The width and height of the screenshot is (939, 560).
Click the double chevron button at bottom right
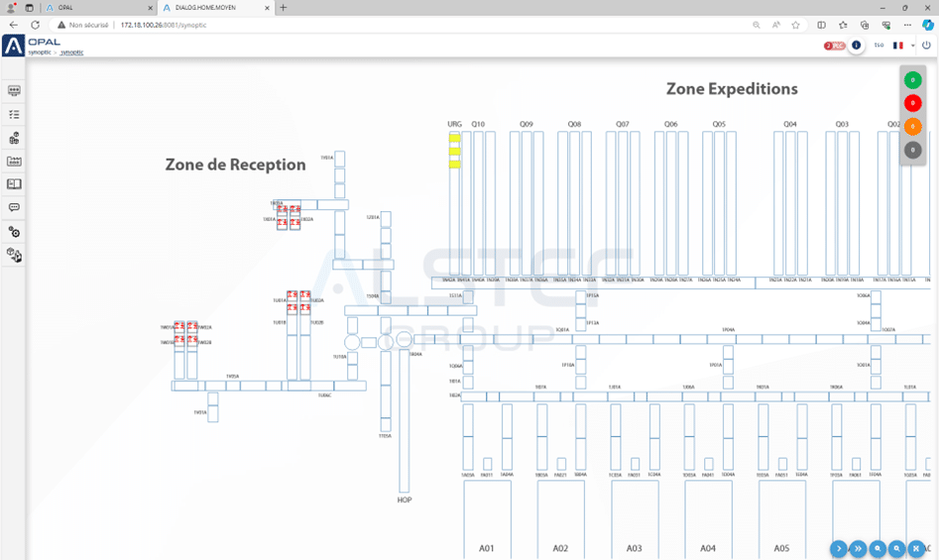pos(858,548)
